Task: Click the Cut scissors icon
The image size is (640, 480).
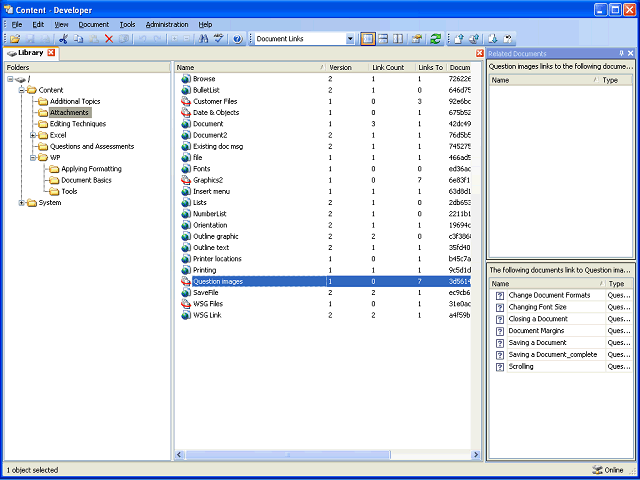Action: [63, 39]
